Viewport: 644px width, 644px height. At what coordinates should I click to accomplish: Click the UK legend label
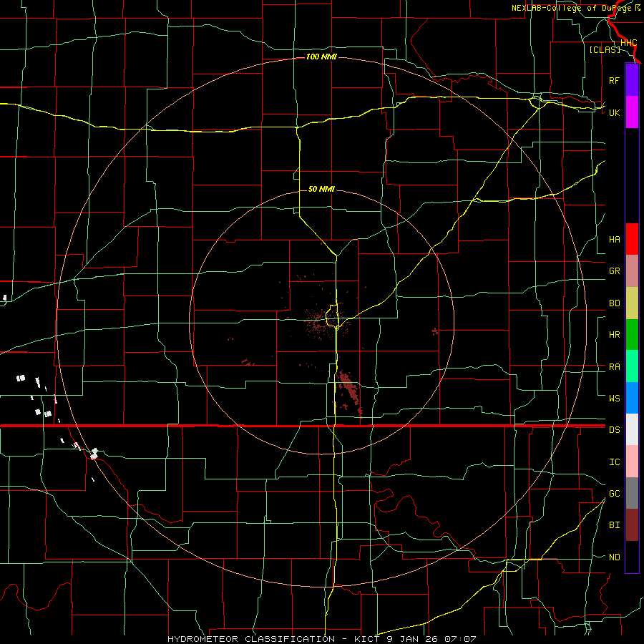[x=614, y=112]
